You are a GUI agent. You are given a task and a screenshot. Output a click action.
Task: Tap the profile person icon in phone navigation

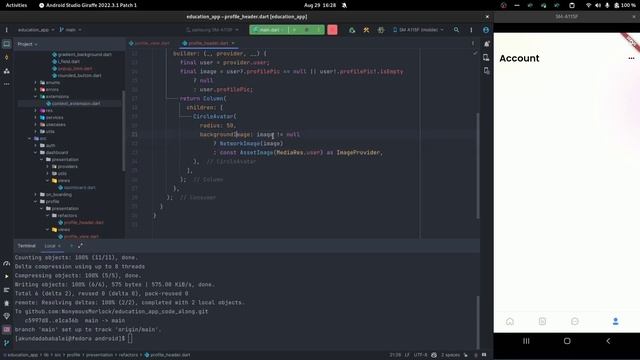click(616, 322)
